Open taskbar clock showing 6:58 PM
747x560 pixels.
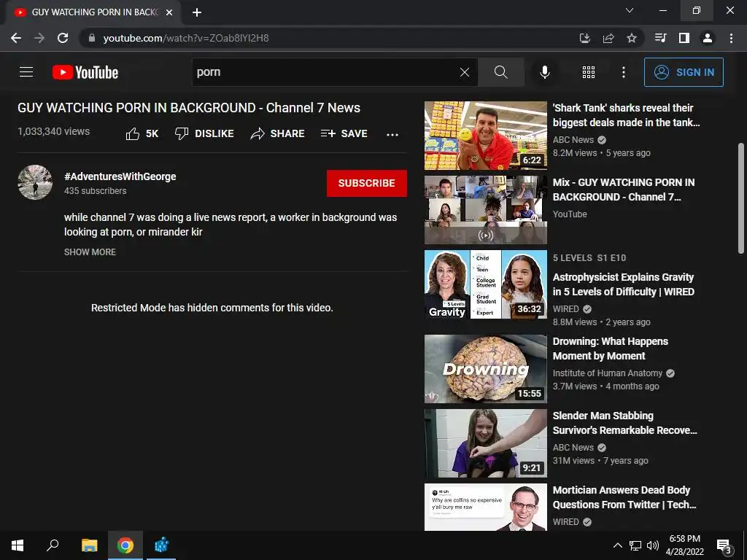point(684,545)
